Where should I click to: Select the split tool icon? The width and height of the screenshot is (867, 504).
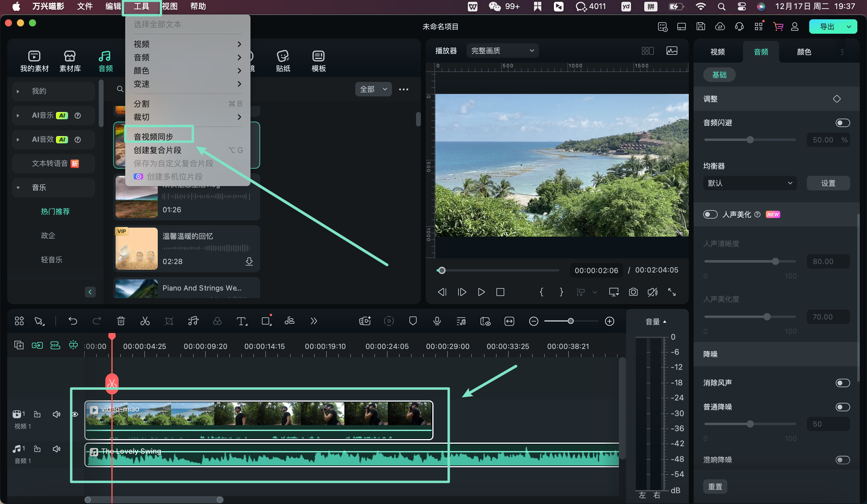point(145,321)
